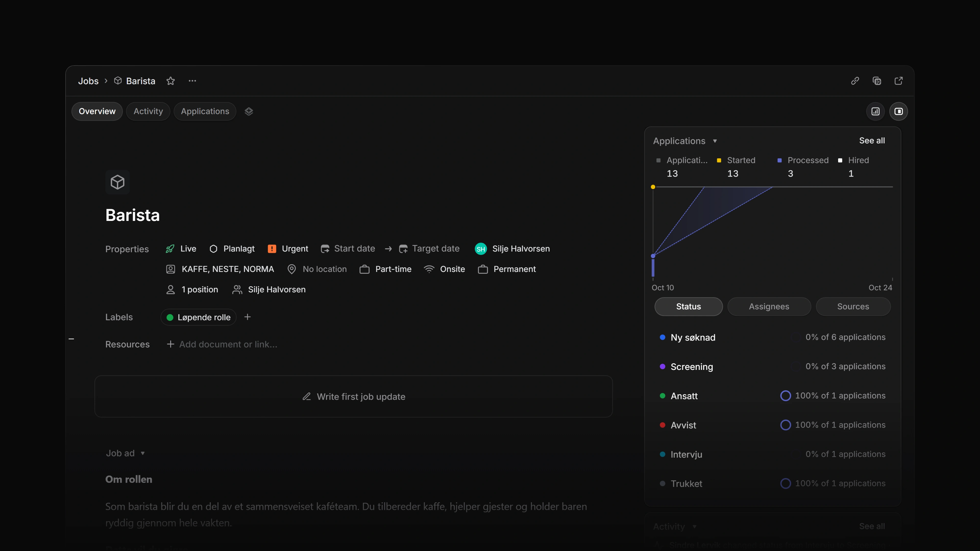Click the Live rocket status property
This screenshot has height=551, width=980.
(x=181, y=249)
